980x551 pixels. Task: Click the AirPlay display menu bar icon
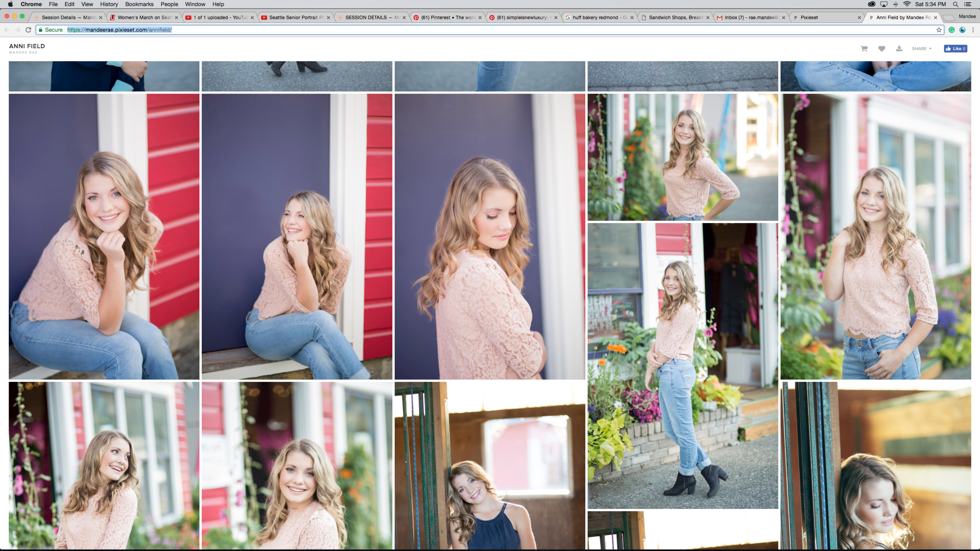[x=884, y=4]
